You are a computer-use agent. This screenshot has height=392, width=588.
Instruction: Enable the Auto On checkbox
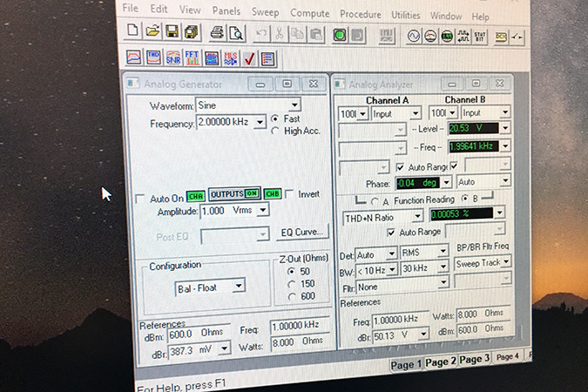141,196
